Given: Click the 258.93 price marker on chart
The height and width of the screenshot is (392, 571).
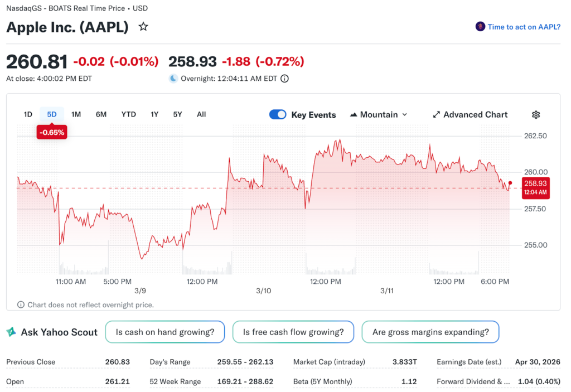Looking at the screenshot, I should tap(535, 188).
